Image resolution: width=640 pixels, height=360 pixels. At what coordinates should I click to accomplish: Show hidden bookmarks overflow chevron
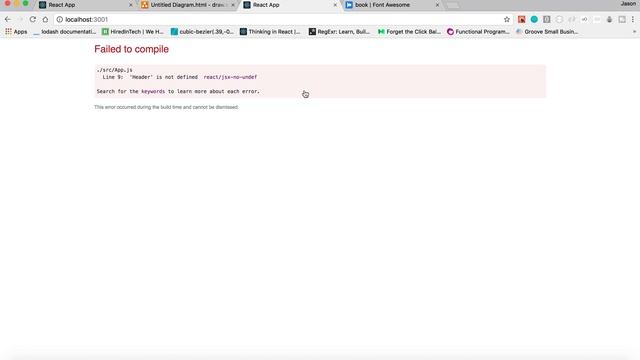pos(634,31)
